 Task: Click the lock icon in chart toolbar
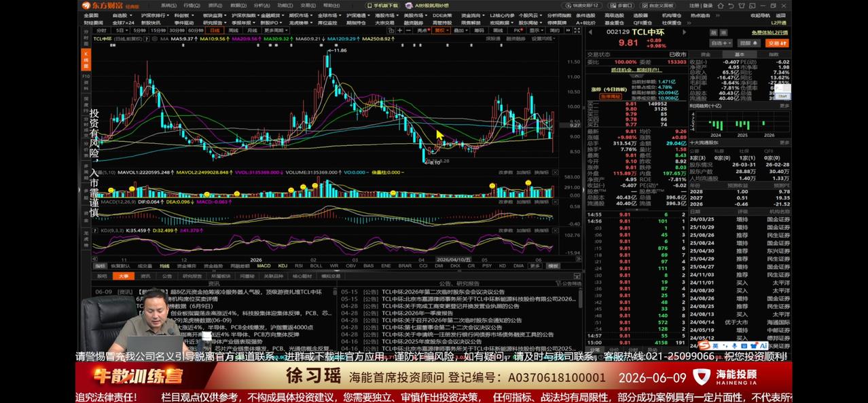pos(391,30)
